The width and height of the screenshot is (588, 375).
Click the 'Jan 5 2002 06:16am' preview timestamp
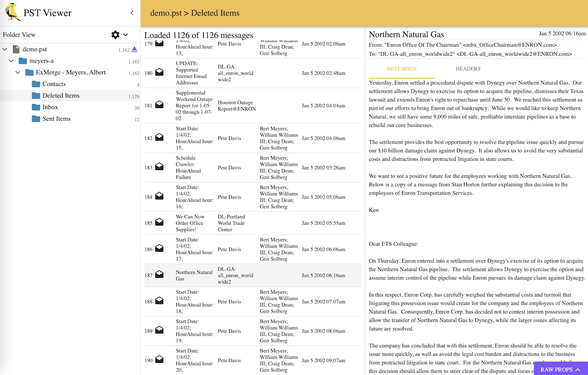coord(561,33)
